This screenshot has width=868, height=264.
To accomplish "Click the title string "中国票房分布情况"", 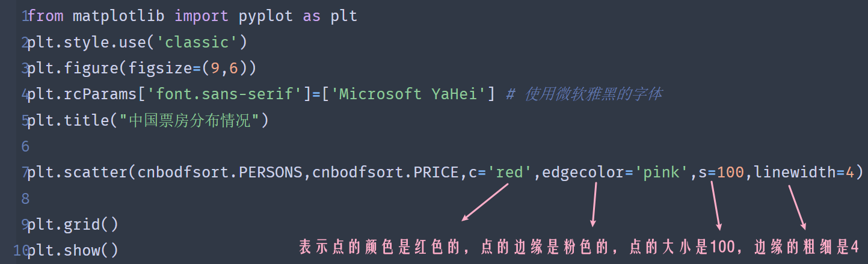I will [188, 121].
